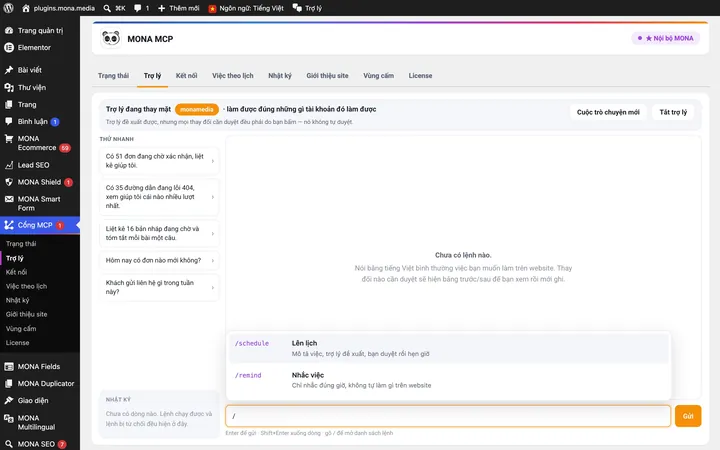Open the Kết nối tab

click(x=186, y=76)
